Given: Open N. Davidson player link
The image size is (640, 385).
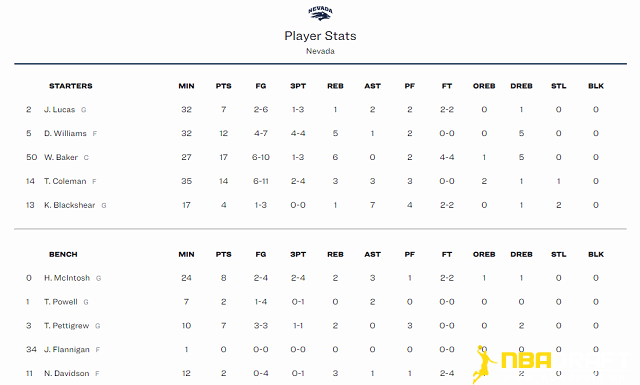Looking at the screenshot, I should 67,374.
